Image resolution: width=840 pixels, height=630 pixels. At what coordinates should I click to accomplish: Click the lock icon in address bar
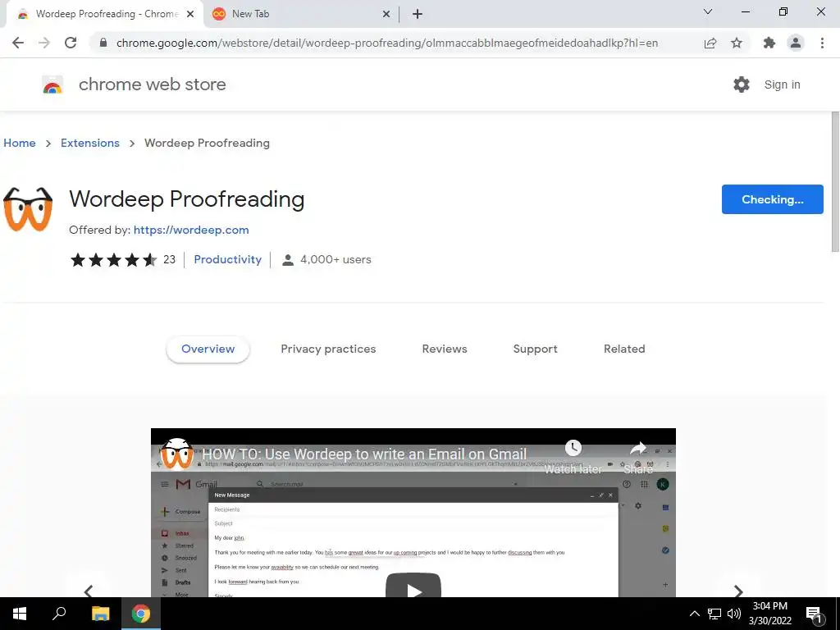pos(103,43)
